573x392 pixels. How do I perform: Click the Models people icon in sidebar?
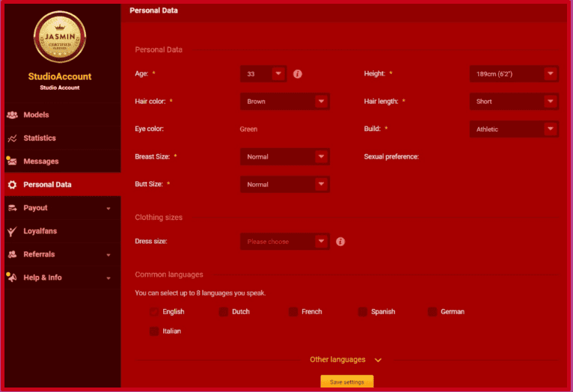coord(12,115)
